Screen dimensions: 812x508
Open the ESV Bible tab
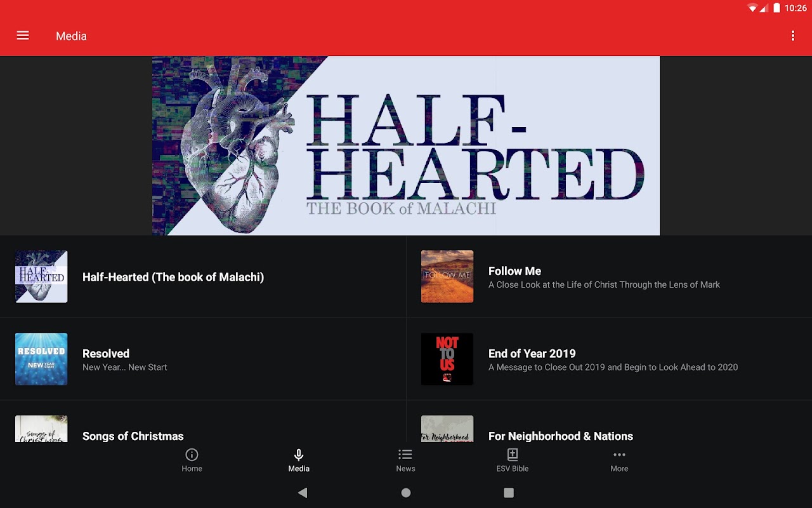pyautogui.click(x=513, y=461)
